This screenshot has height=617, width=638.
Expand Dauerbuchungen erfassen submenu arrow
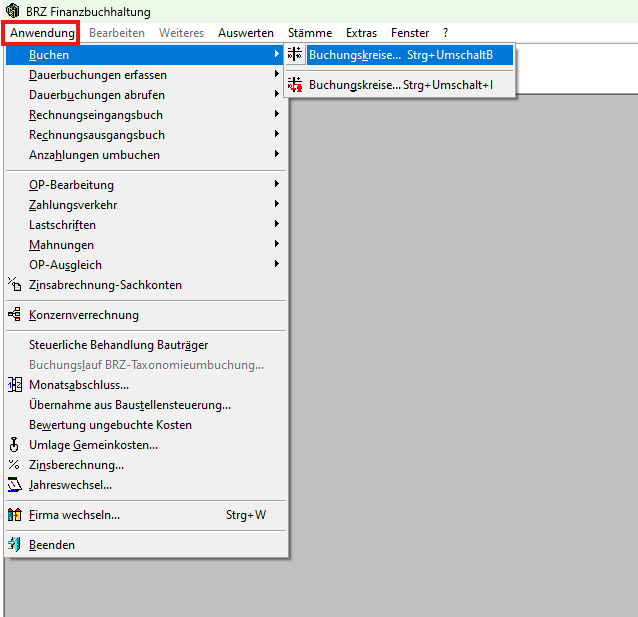pos(277,74)
